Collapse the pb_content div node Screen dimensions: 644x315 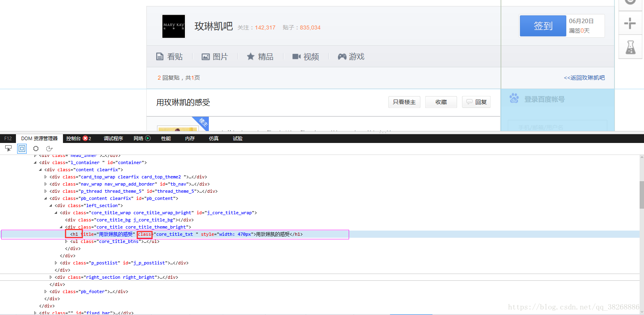[45, 198]
